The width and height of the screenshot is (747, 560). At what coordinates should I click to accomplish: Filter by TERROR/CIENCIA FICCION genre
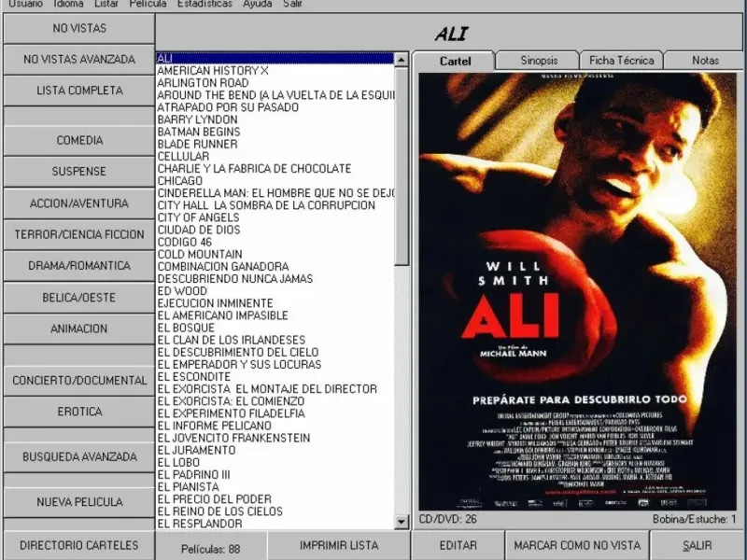tap(79, 234)
